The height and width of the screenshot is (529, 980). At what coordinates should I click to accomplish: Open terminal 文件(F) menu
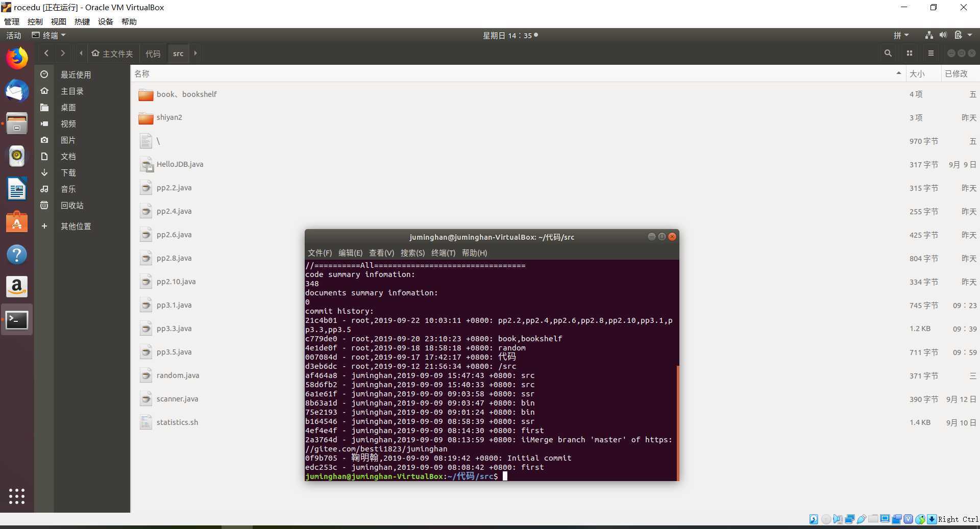[320, 253]
